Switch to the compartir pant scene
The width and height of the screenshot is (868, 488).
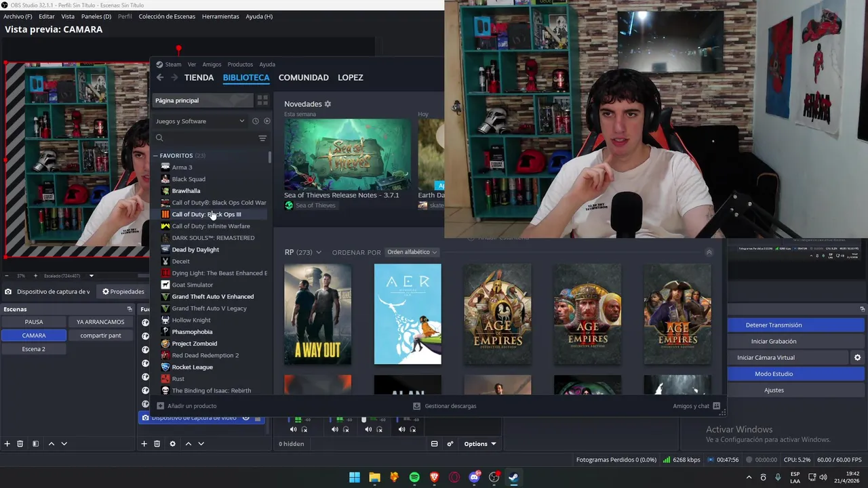click(x=100, y=335)
